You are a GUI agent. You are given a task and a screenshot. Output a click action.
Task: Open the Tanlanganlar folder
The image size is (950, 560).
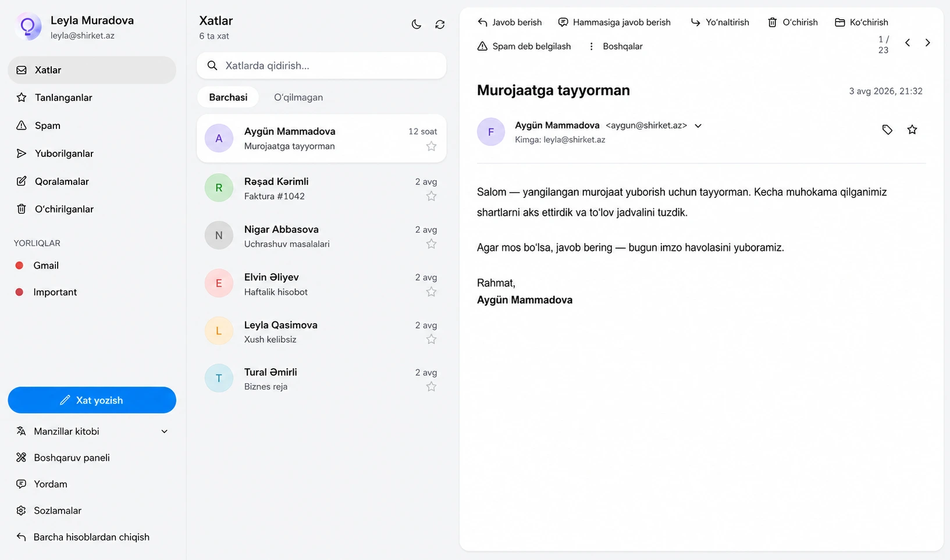click(92, 98)
